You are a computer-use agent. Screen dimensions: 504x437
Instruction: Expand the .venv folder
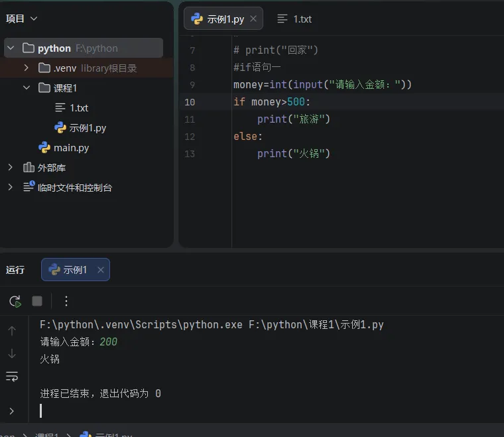27,68
